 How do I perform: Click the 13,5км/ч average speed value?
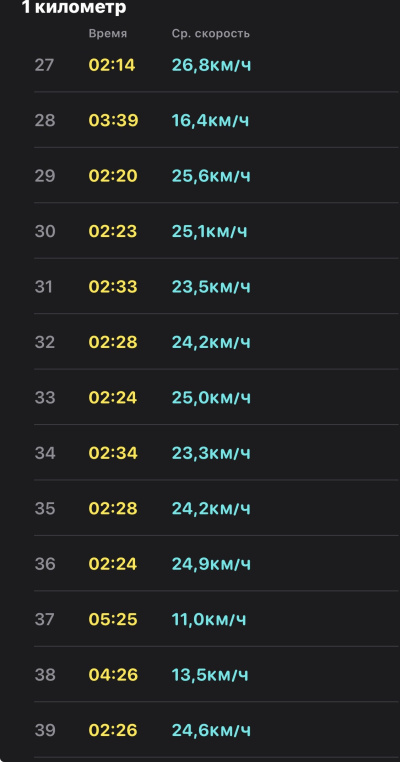click(210, 675)
